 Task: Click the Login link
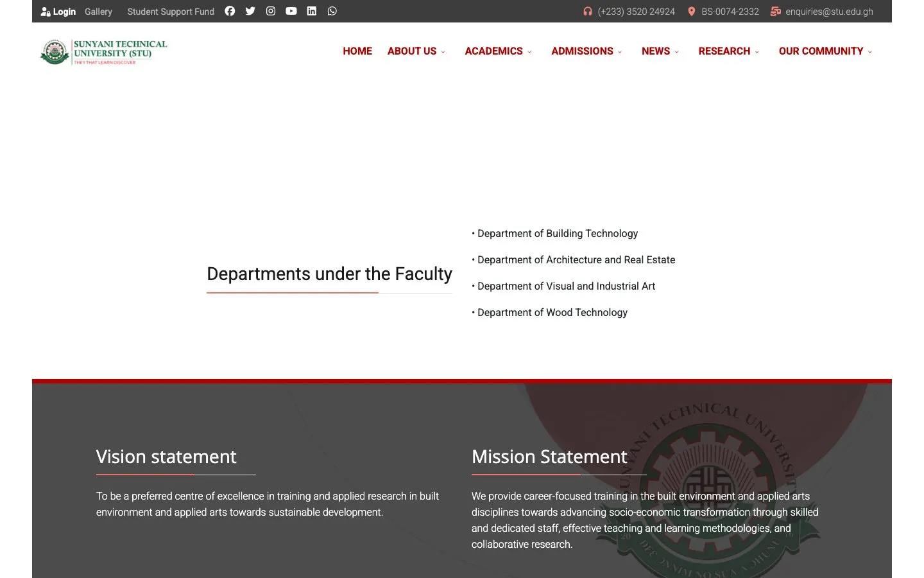click(64, 12)
